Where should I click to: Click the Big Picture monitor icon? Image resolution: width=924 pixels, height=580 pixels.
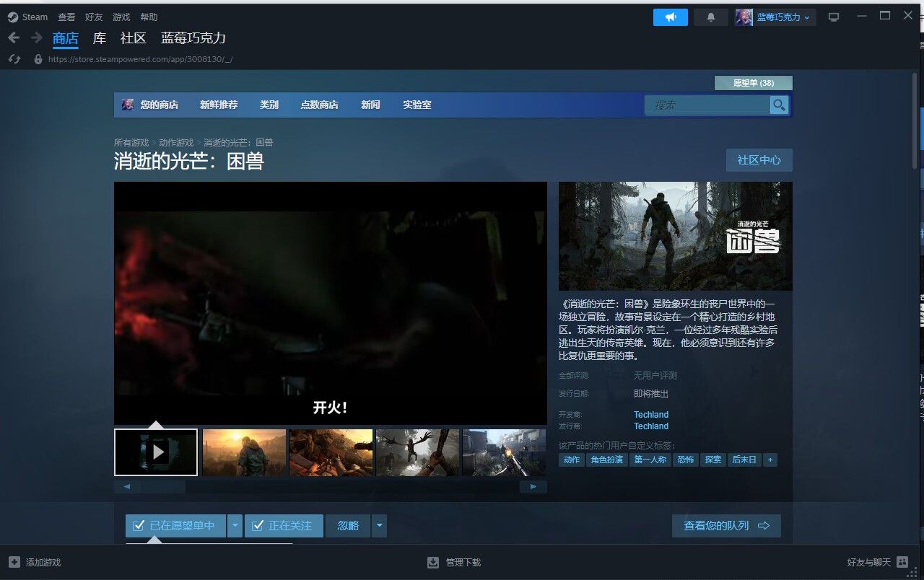click(x=834, y=17)
